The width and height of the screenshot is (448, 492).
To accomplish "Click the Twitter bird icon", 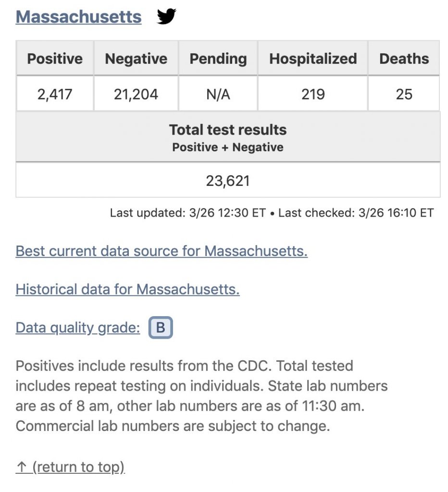I will point(166,17).
